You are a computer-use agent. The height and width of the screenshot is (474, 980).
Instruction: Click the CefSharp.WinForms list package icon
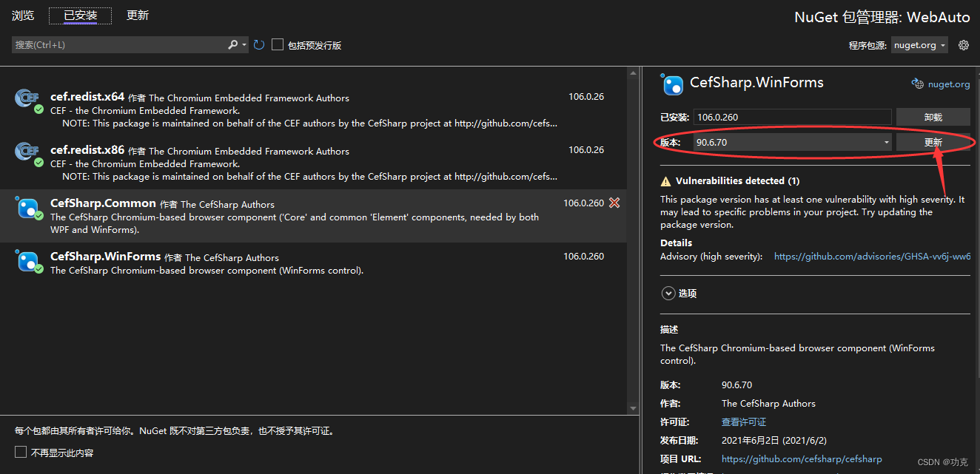27,261
